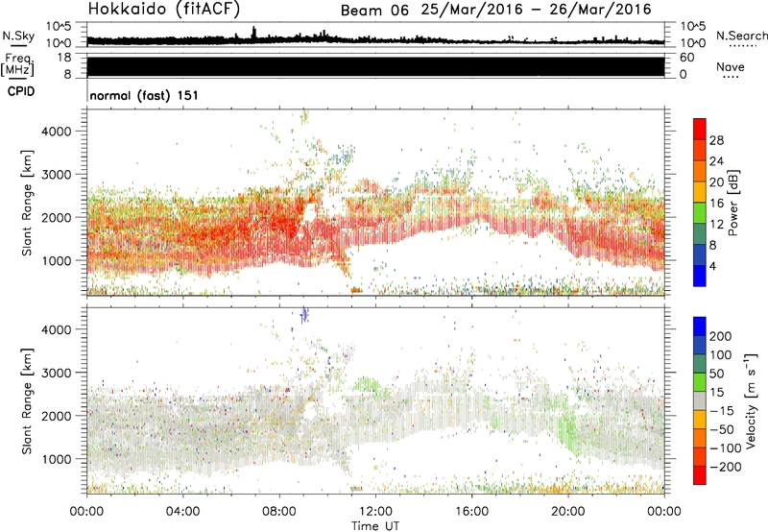Click the green velocity patch near 12:00 above 2500 km

366,383
